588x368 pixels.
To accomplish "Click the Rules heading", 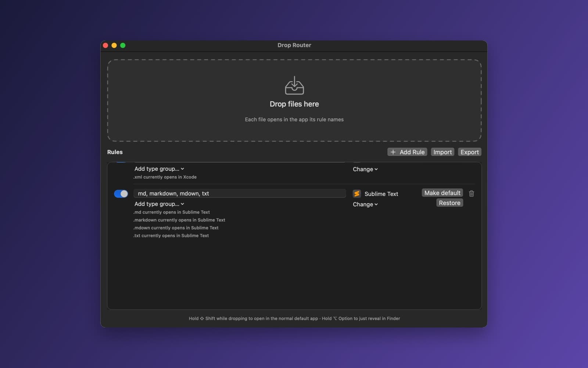I will pos(115,152).
